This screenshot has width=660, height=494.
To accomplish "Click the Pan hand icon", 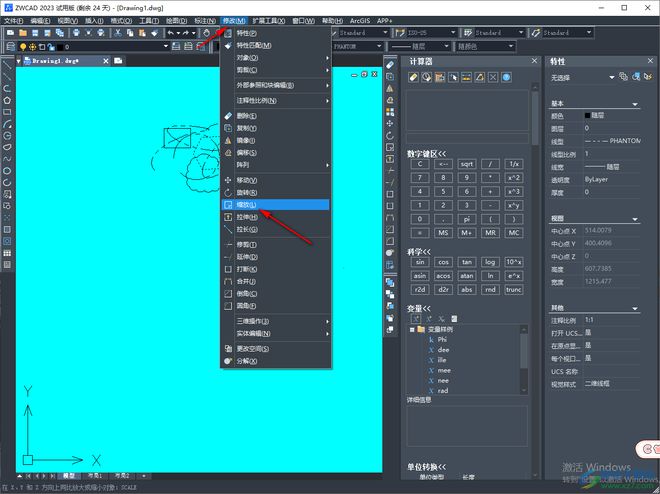I will click(207, 33).
